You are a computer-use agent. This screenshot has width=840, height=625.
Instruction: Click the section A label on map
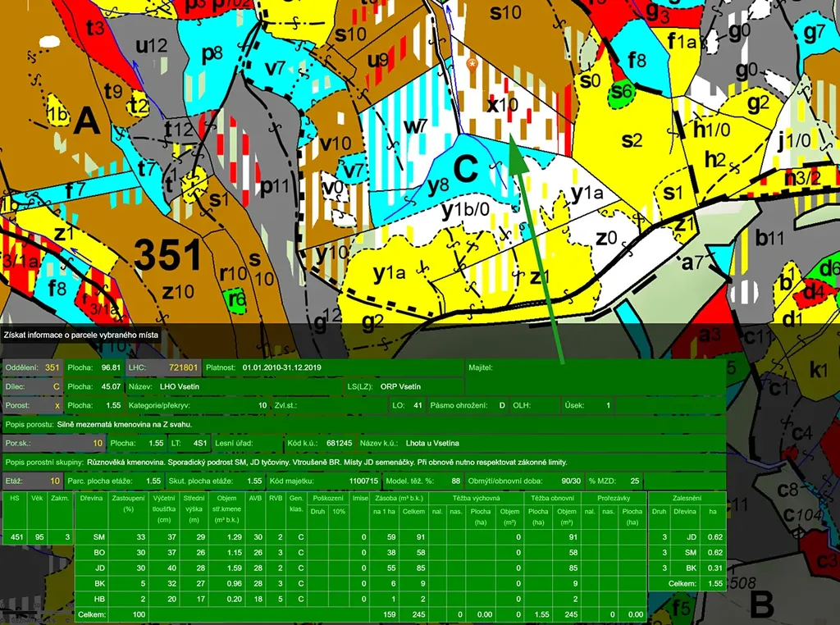(86, 123)
